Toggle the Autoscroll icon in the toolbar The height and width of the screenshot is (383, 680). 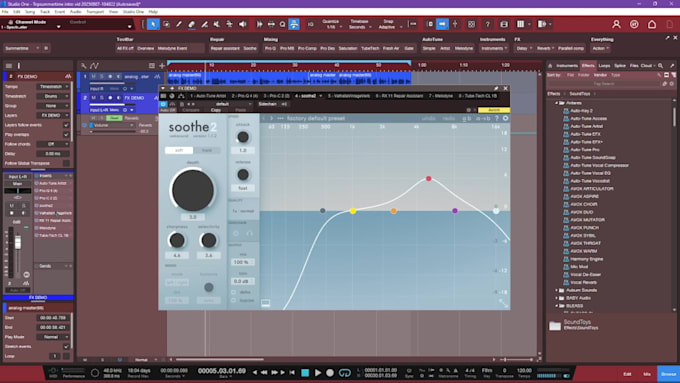pyautogui.click(x=442, y=24)
